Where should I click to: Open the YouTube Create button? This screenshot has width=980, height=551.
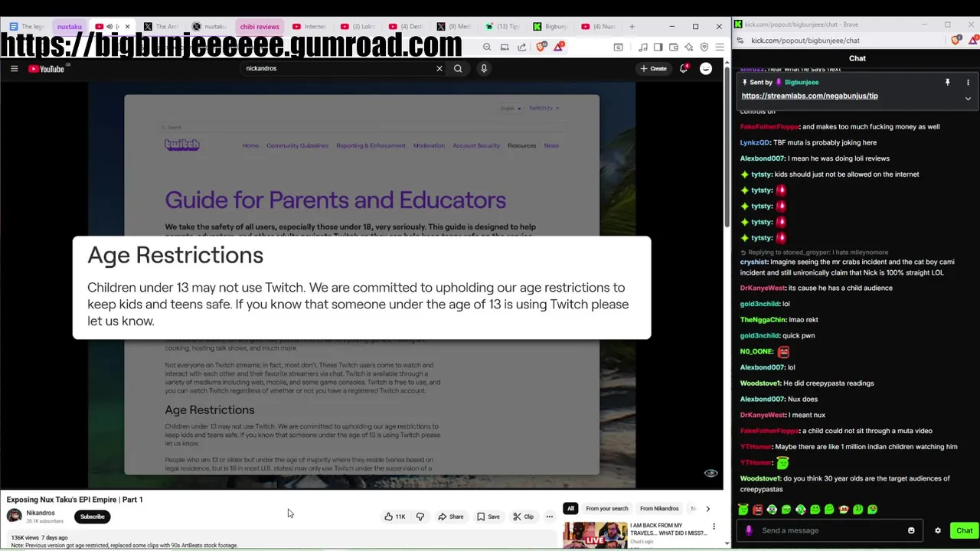[653, 69]
